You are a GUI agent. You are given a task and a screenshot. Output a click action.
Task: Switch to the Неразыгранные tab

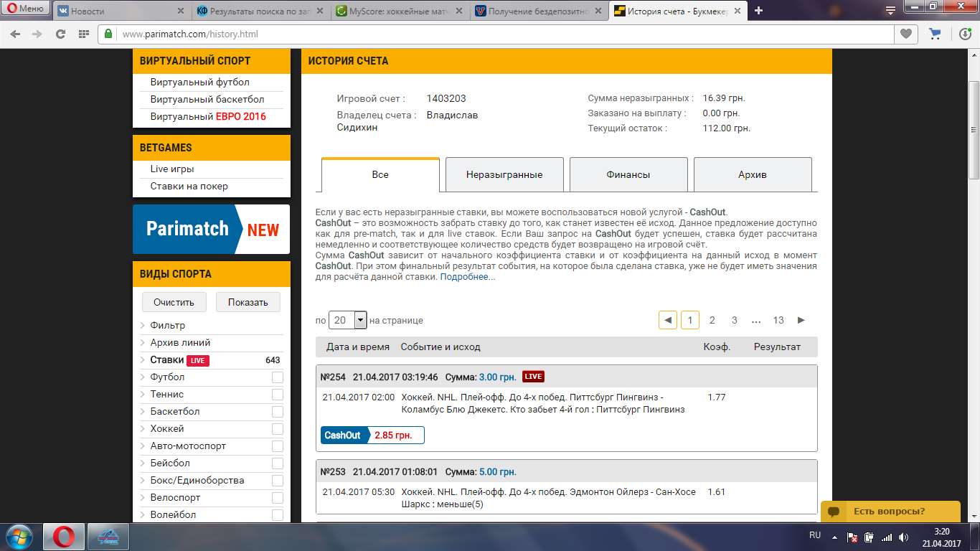[504, 174]
